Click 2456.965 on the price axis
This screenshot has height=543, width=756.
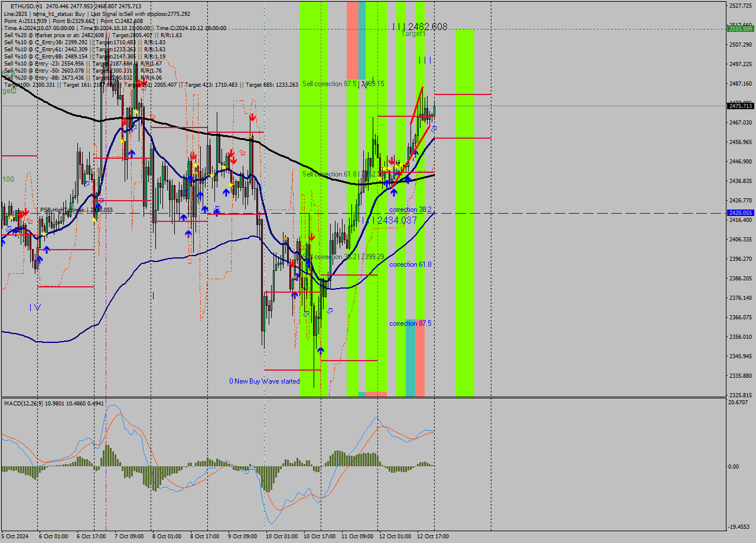click(x=741, y=142)
